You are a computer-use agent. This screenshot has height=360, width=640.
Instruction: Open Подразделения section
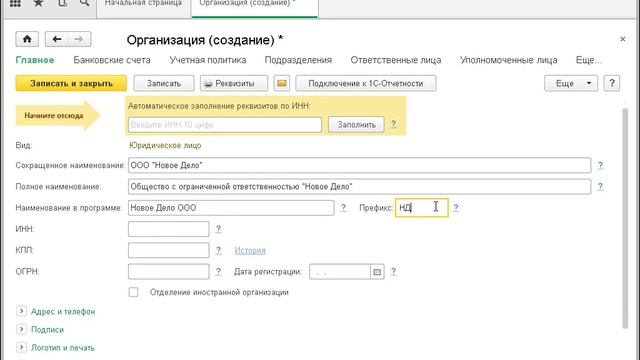[298, 60]
